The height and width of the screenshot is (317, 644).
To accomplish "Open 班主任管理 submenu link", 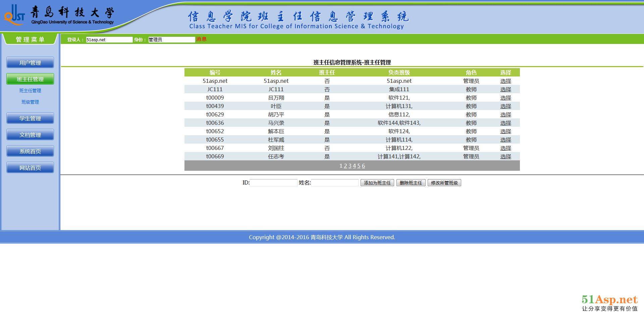I will click(30, 91).
